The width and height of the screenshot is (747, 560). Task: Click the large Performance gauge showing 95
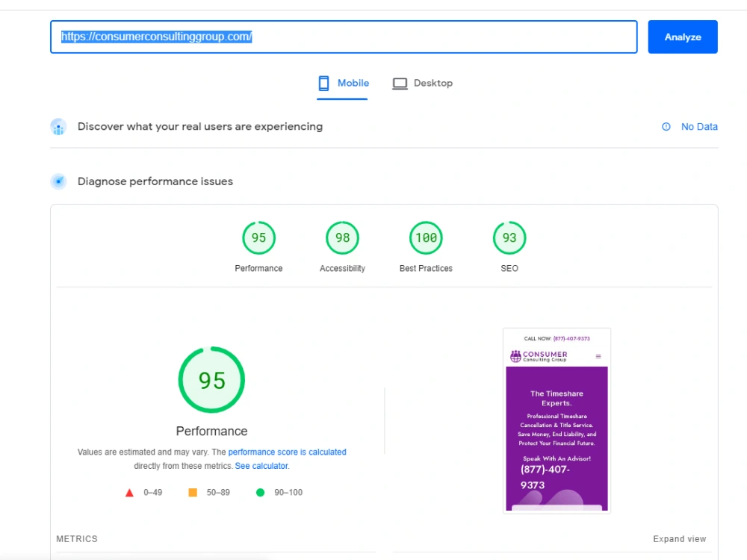coord(211,380)
